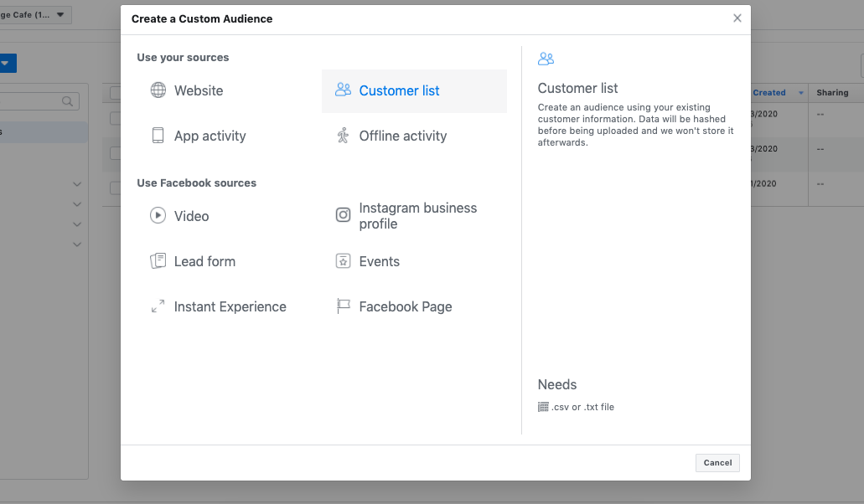Click the App activity phone icon
The width and height of the screenshot is (864, 504).
pos(158,136)
